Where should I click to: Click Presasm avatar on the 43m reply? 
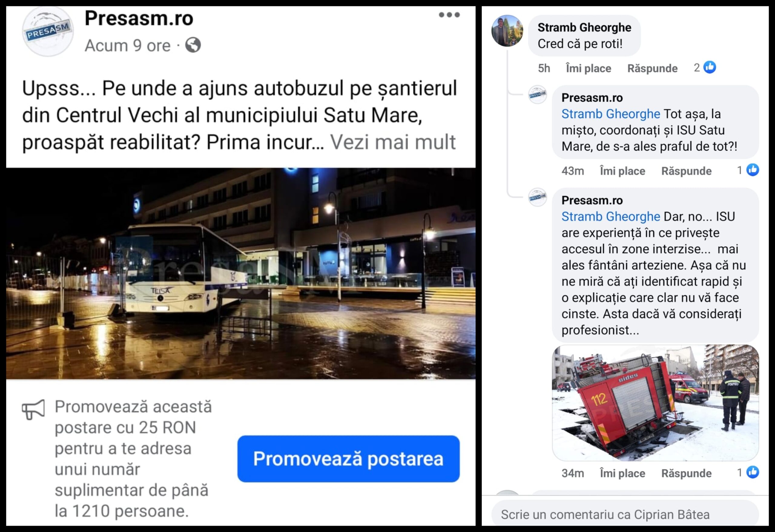click(538, 94)
